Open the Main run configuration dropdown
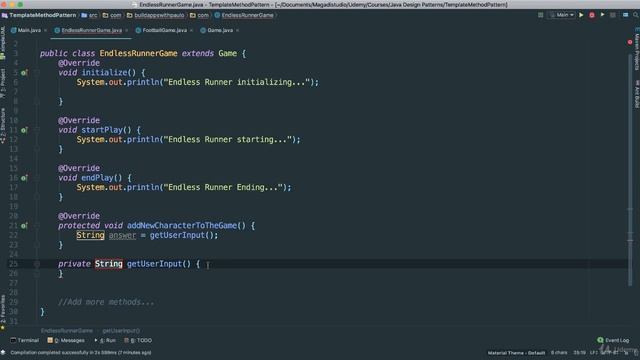This screenshot has width=640, height=360. (562, 15)
